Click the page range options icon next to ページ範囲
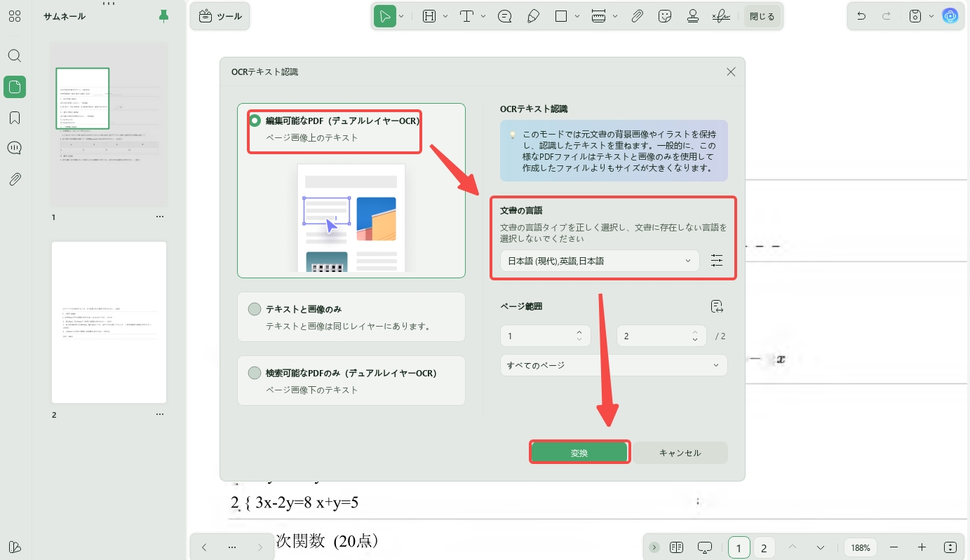This screenshot has height=560, width=970. pos(716,306)
